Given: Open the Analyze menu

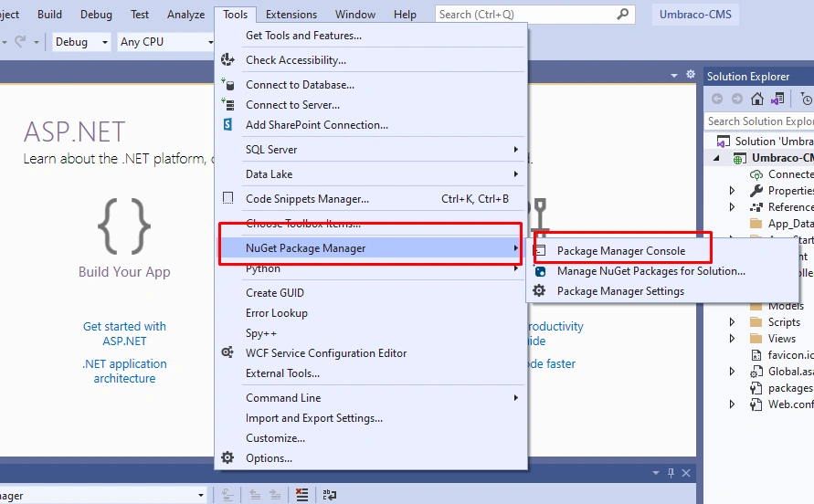Looking at the screenshot, I should pyautogui.click(x=185, y=15).
